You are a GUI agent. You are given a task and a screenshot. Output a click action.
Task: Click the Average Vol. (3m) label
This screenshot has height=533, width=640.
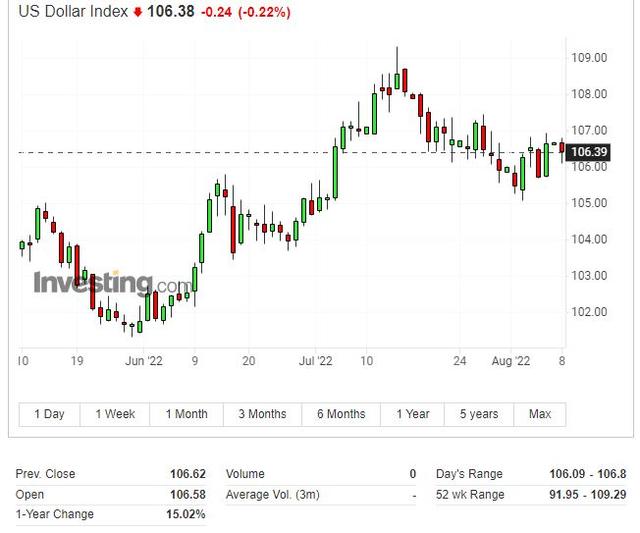[273, 495]
